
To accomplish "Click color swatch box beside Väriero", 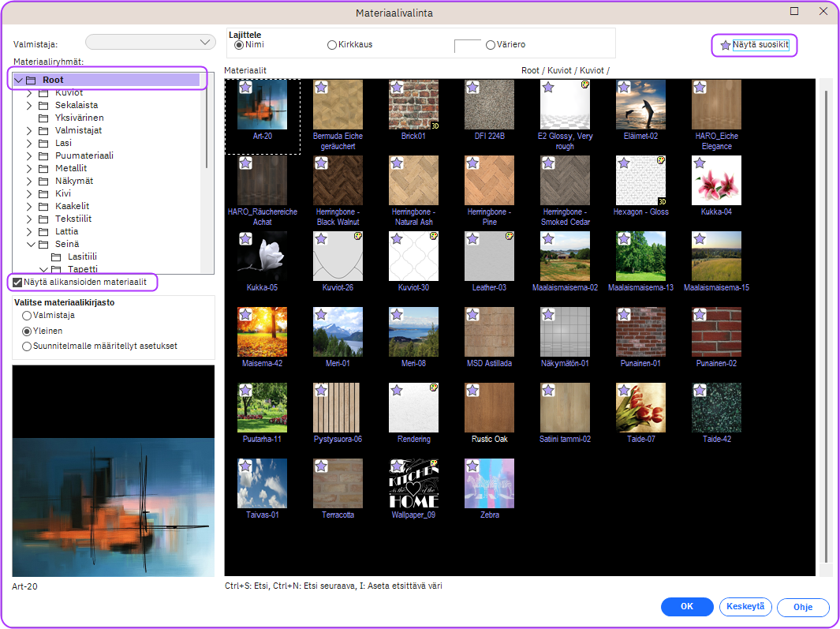I will [x=467, y=46].
